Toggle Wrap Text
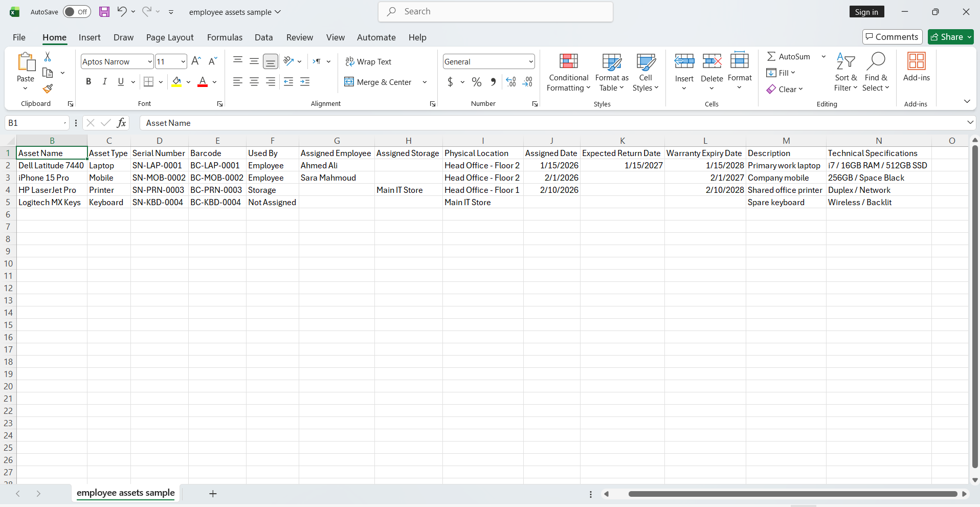This screenshot has width=980, height=507. click(x=368, y=61)
